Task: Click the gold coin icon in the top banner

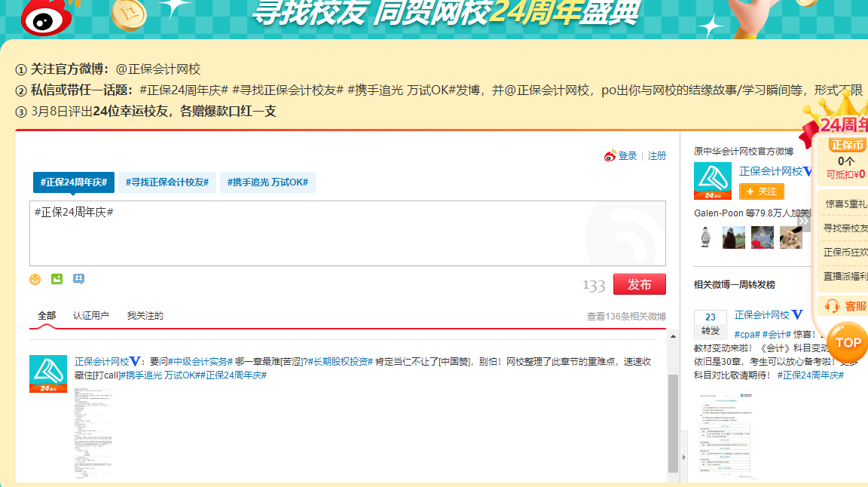Action: point(130,14)
